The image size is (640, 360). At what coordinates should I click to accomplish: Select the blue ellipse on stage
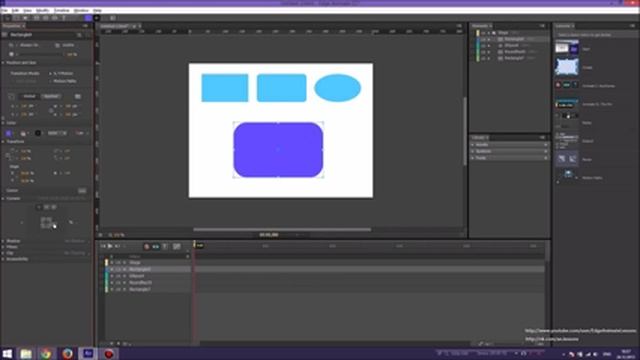338,88
